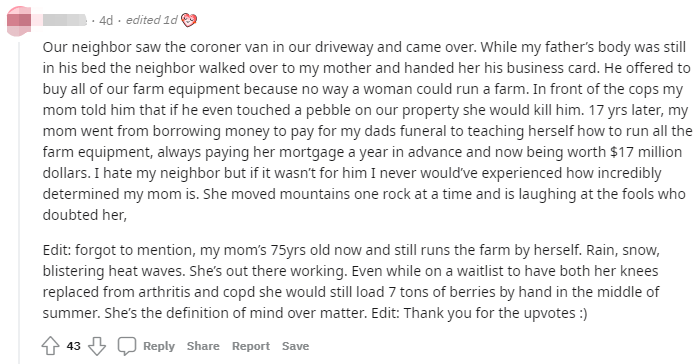Image resolution: width=696 pixels, height=364 pixels.
Task: Save the comment for later
Action: point(296,346)
